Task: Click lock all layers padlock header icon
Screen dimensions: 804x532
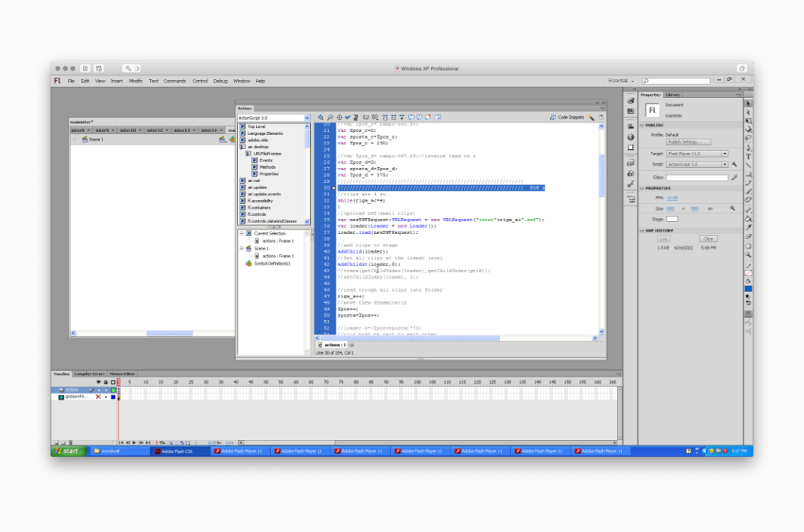Action: tap(106, 382)
